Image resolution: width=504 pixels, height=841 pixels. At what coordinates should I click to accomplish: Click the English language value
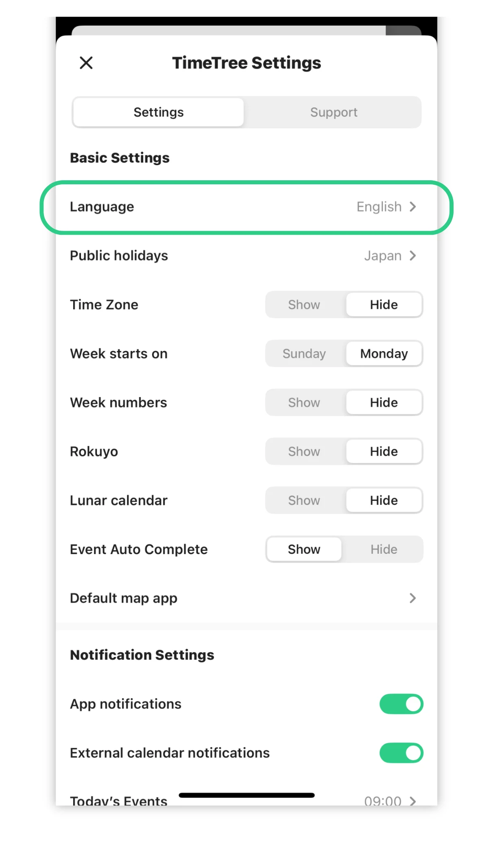[x=379, y=207]
